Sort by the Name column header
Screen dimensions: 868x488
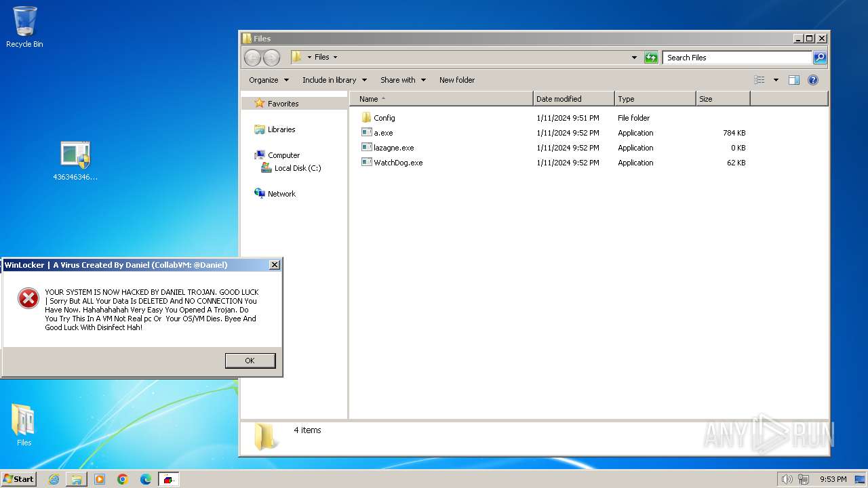(441, 99)
